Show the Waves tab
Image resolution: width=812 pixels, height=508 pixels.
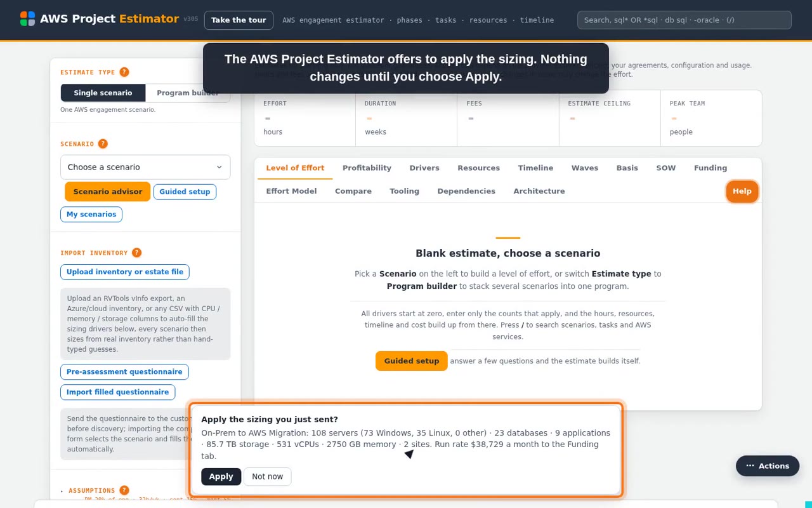585,168
